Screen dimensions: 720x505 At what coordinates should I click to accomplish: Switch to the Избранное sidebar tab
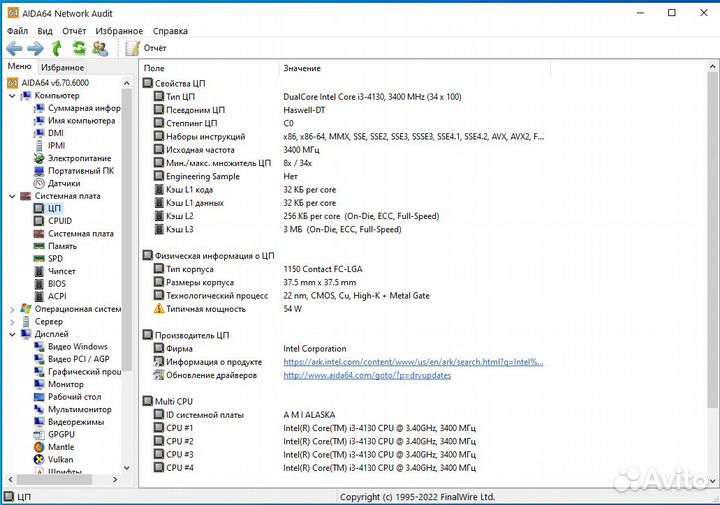point(62,67)
